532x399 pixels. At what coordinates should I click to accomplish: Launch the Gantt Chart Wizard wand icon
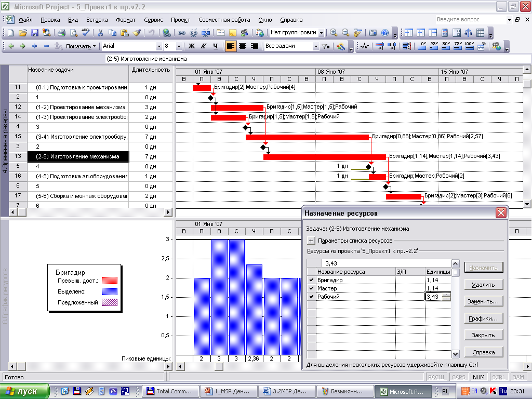[341, 46]
